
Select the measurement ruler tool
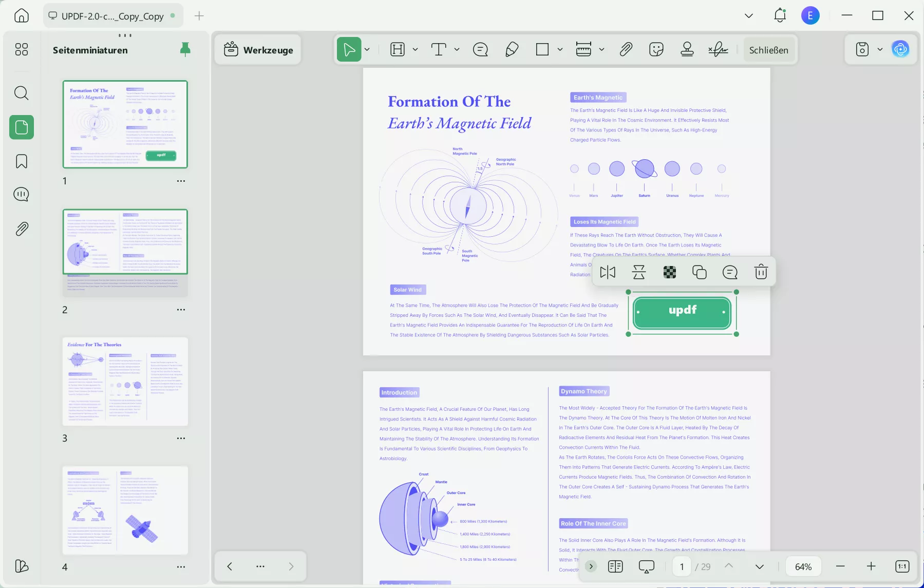tap(583, 49)
